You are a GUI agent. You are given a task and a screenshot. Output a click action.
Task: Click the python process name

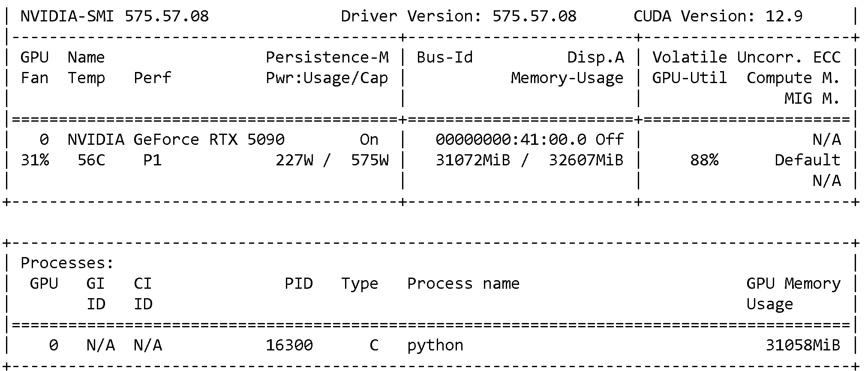click(x=435, y=345)
